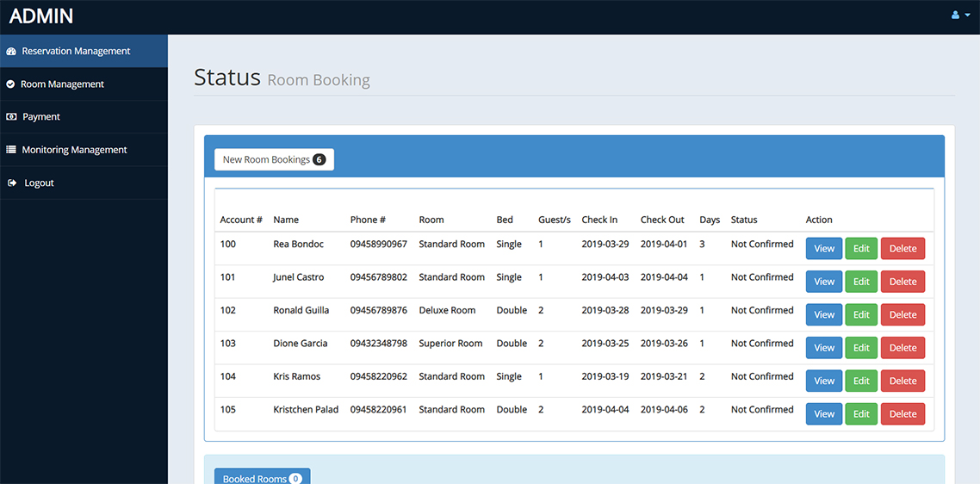Viewport: 980px width, 484px height.
Task: Delete booking for Ronald Guilla
Action: [x=902, y=314]
